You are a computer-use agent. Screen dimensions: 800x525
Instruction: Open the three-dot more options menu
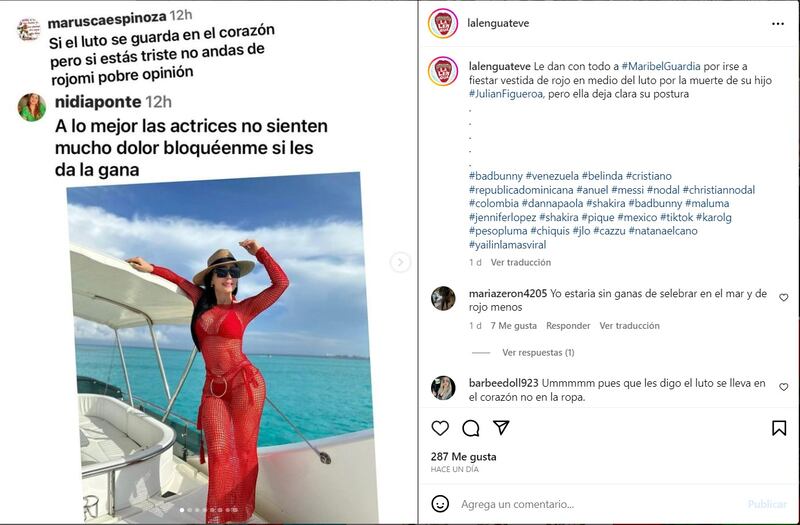778,23
